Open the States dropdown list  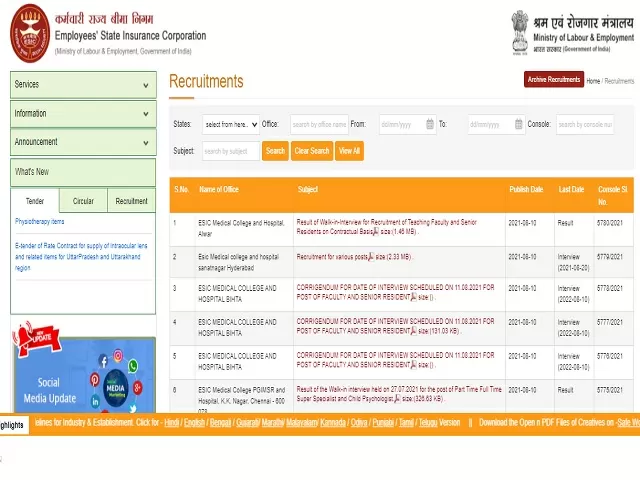230,125
